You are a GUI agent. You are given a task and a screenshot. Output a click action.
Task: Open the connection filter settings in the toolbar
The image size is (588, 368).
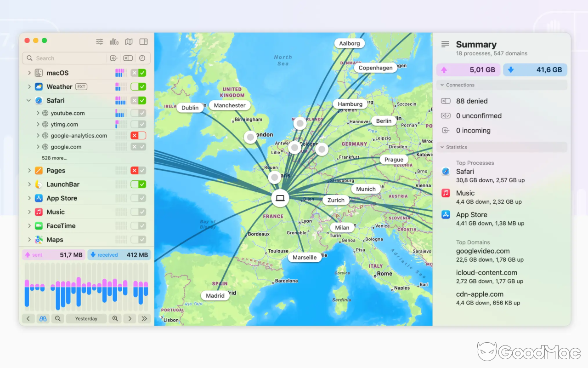tap(99, 41)
